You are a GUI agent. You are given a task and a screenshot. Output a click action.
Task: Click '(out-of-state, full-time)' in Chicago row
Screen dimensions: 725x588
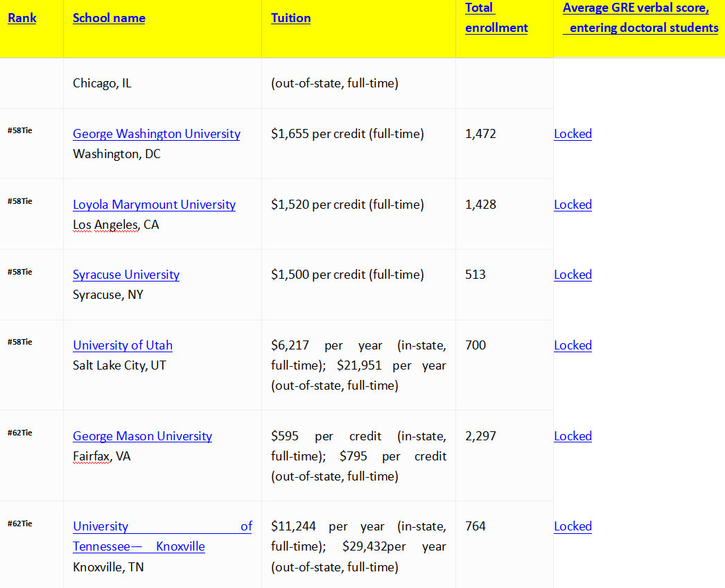point(335,83)
